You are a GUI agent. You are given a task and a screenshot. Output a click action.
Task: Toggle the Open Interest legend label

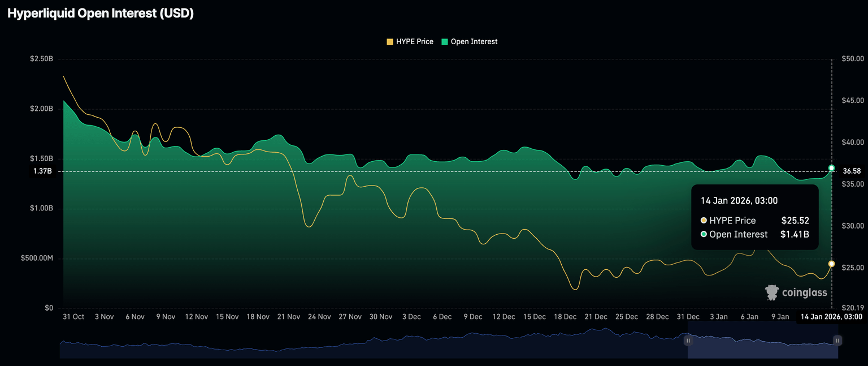[474, 42]
